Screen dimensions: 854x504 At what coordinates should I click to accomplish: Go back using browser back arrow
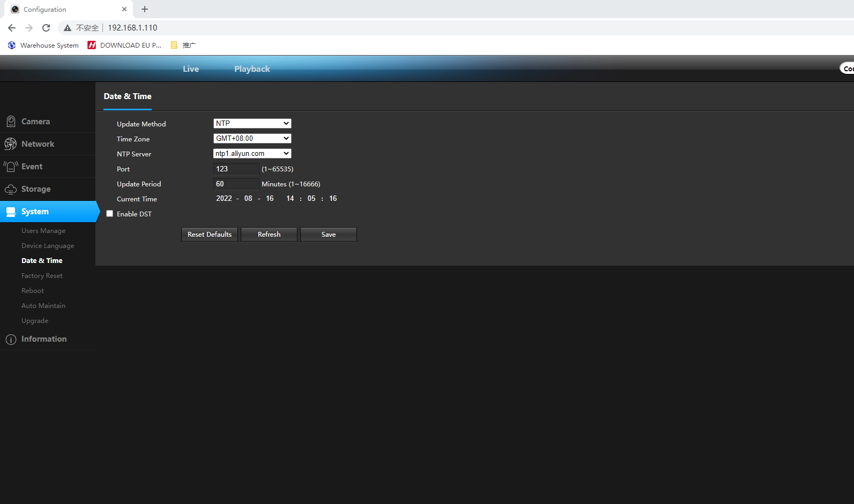(12, 28)
